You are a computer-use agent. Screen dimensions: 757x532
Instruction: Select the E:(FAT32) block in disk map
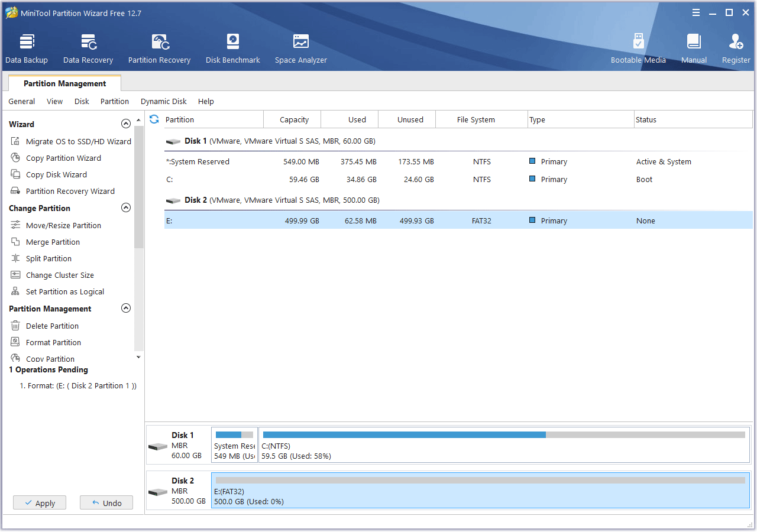(x=480, y=491)
